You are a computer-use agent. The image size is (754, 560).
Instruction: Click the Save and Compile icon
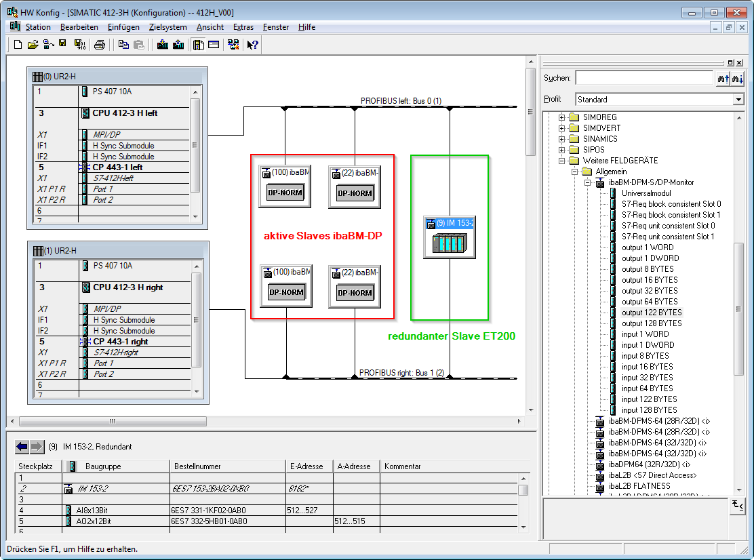(x=79, y=45)
